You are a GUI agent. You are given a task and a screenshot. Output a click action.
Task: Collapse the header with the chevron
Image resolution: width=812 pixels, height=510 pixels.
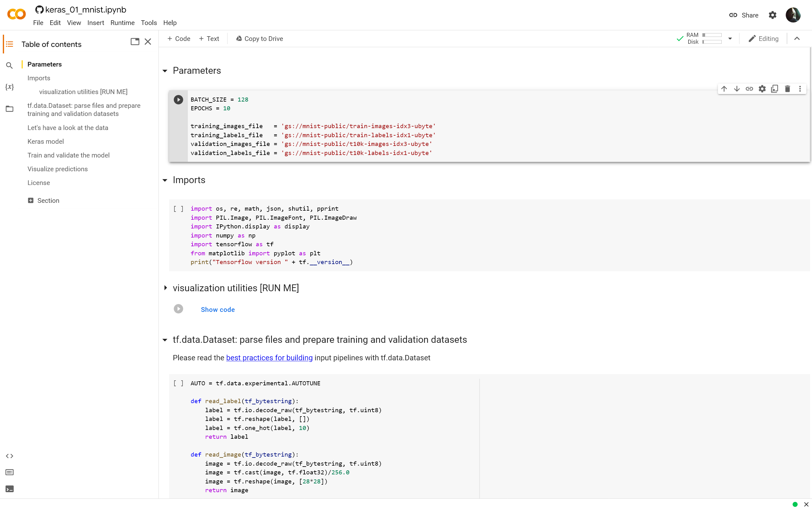797,39
